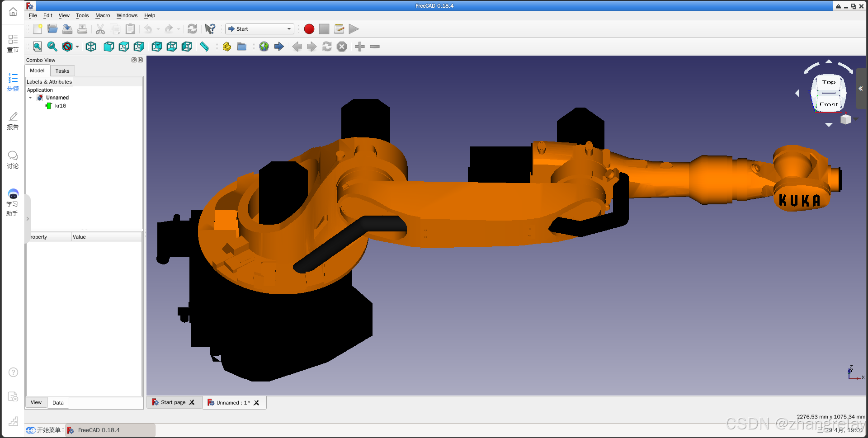This screenshot has height=438, width=868.
Task: Close the Unnamed : 1* document tab
Action: [256, 403]
